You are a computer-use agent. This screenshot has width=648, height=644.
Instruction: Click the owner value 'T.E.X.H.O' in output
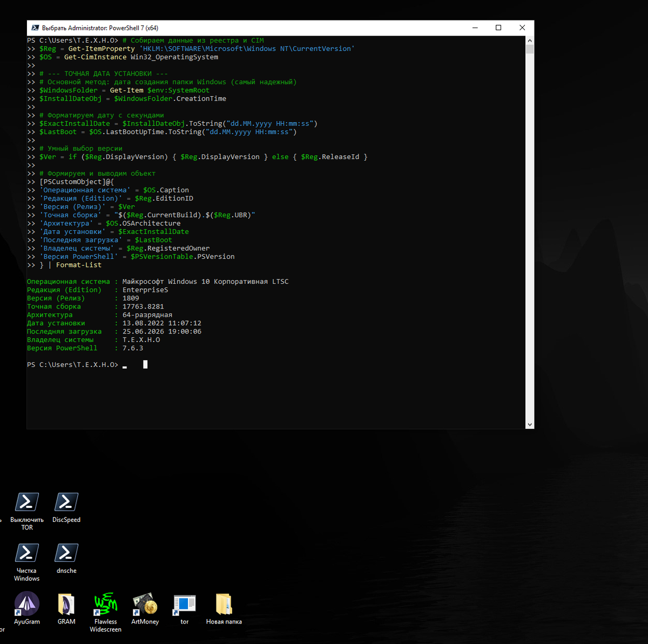[141, 340]
